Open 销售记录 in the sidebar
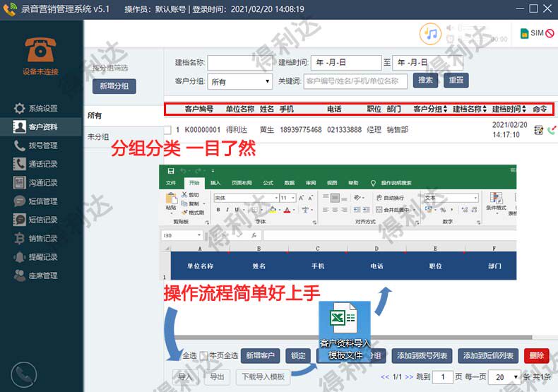The height and width of the screenshot is (392, 558). (x=35, y=238)
